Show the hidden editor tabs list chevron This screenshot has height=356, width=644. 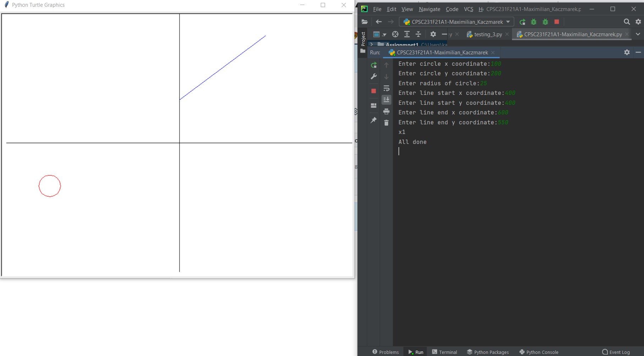[x=638, y=34]
